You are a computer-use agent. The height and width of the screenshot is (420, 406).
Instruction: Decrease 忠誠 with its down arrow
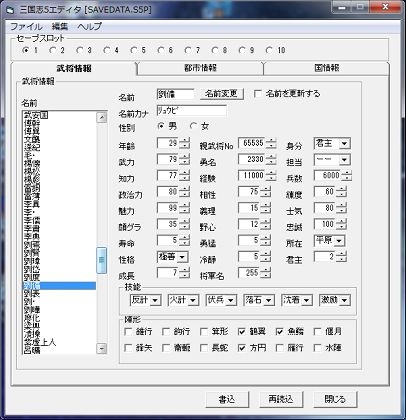tap(341, 227)
